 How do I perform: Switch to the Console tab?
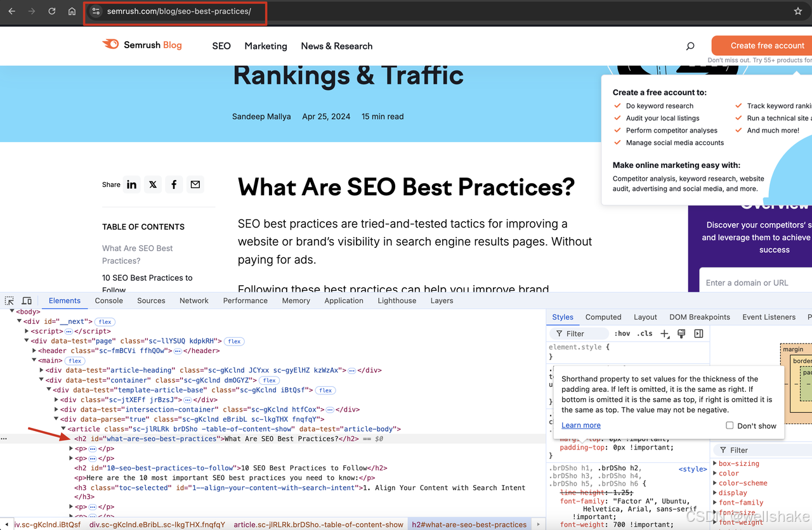click(109, 301)
